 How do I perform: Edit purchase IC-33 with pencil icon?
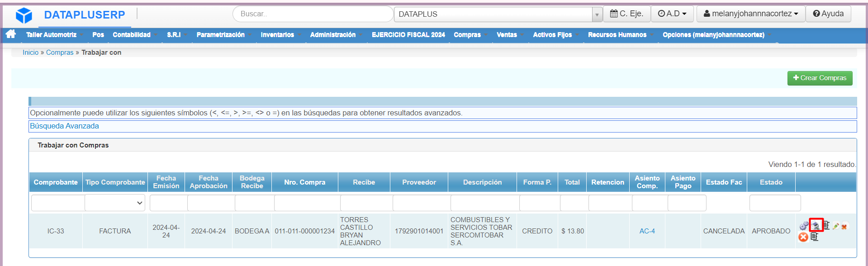(836, 226)
